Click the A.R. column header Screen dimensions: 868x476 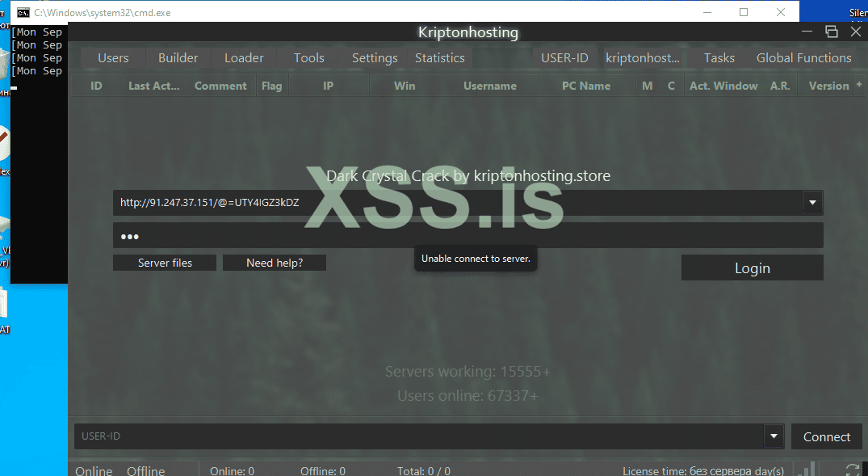point(780,86)
